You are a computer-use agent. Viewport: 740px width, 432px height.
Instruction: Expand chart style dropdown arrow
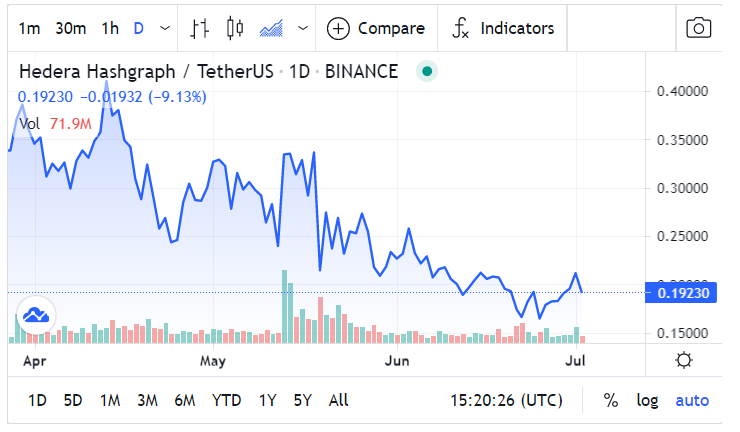tap(303, 28)
